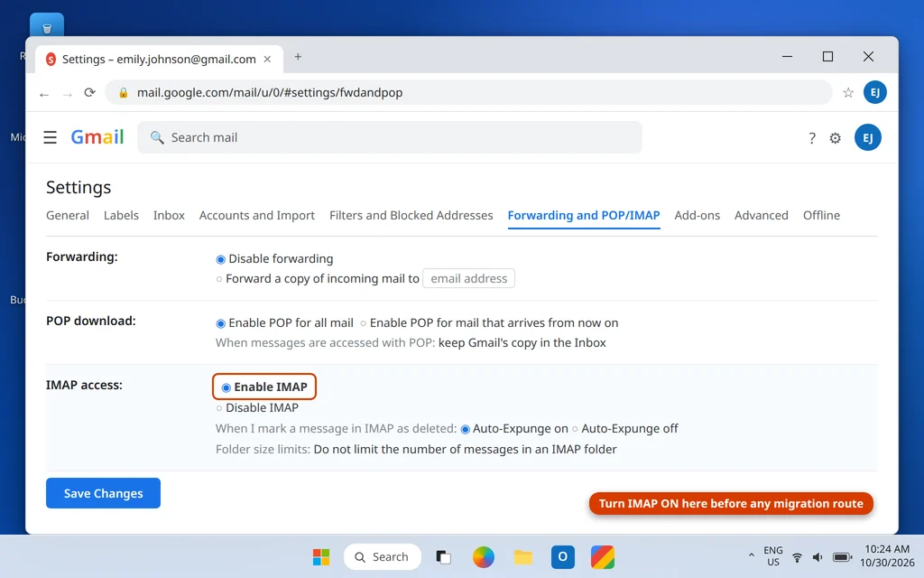The width and height of the screenshot is (924, 578).
Task: Click the taskbar Search box
Action: click(x=383, y=556)
